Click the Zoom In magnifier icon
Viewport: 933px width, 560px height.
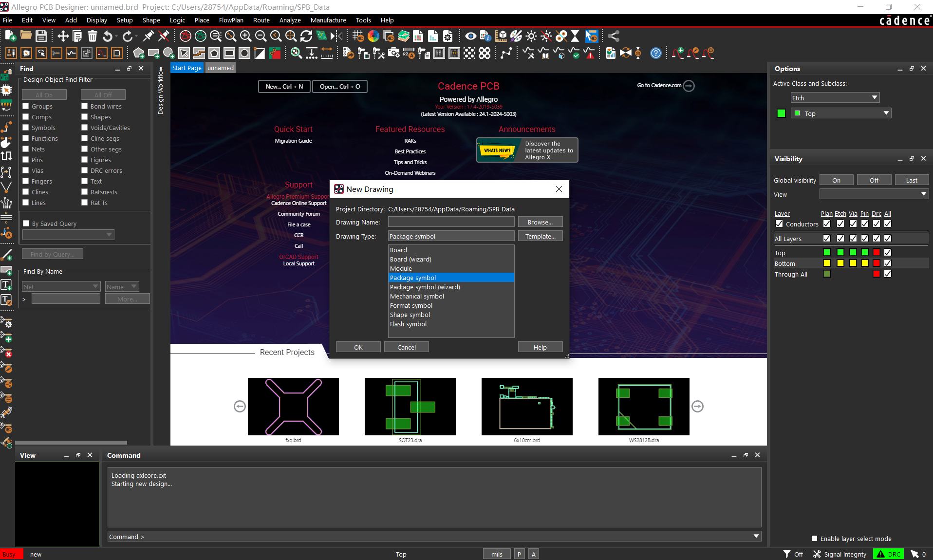tap(246, 36)
